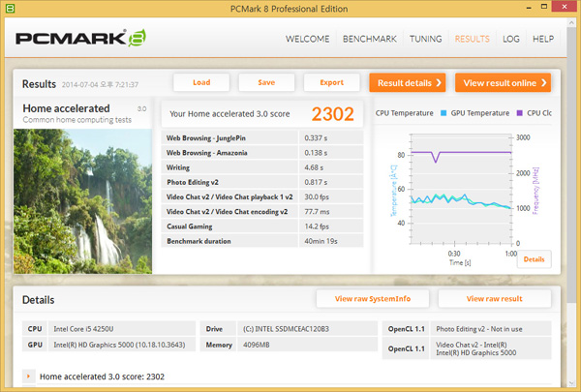The height and width of the screenshot is (392, 581).
Task: Open the WELCOME tab
Action: coord(307,39)
